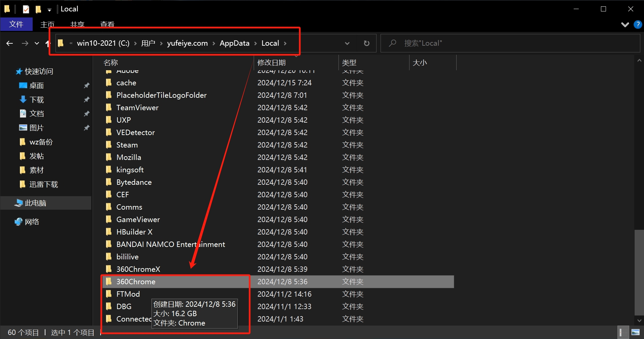Click the search Local input field
Viewport: 644px width, 339px height.
510,43
